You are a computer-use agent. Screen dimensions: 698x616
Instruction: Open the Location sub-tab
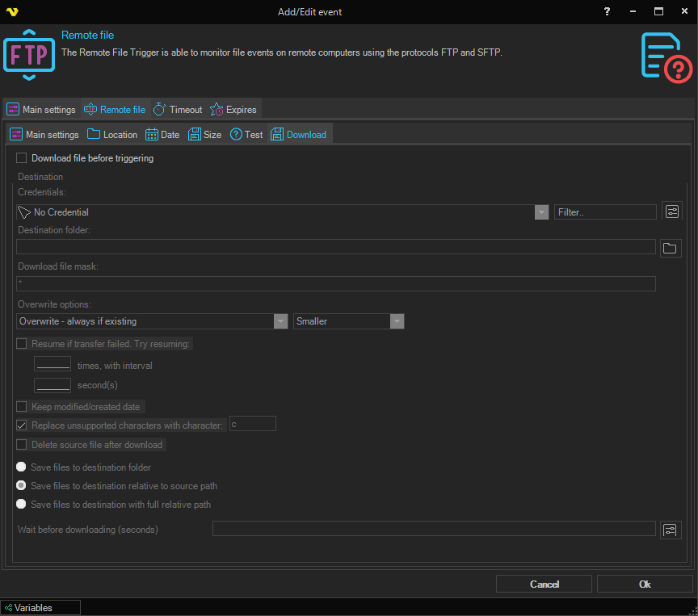click(112, 135)
